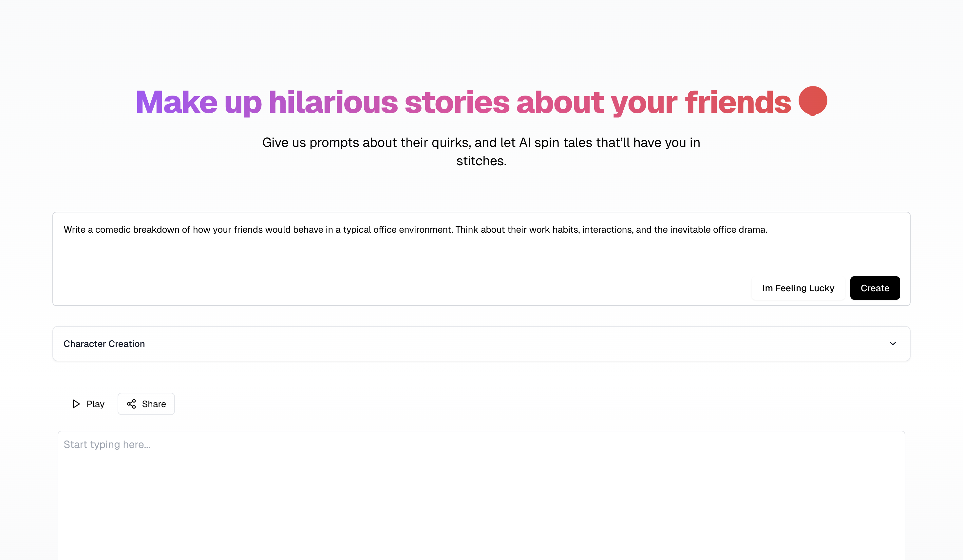
Task: Click the Start typing here story field
Action: 481,496
